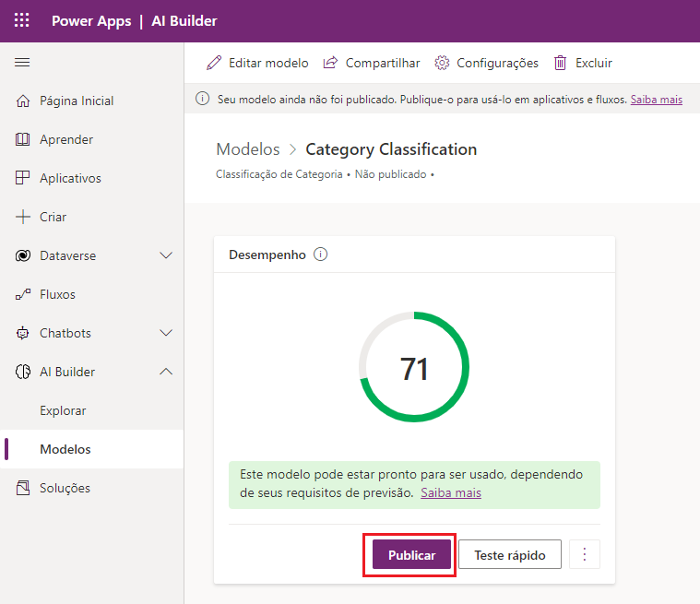
Task: Click the Dataverse swirl icon
Action: coord(23,255)
